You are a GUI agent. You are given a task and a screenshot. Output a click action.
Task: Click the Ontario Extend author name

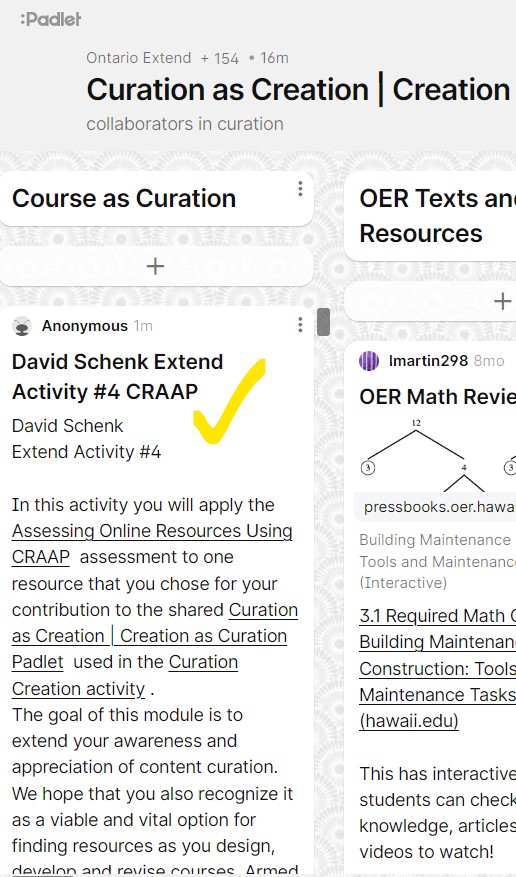tap(139, 58)
